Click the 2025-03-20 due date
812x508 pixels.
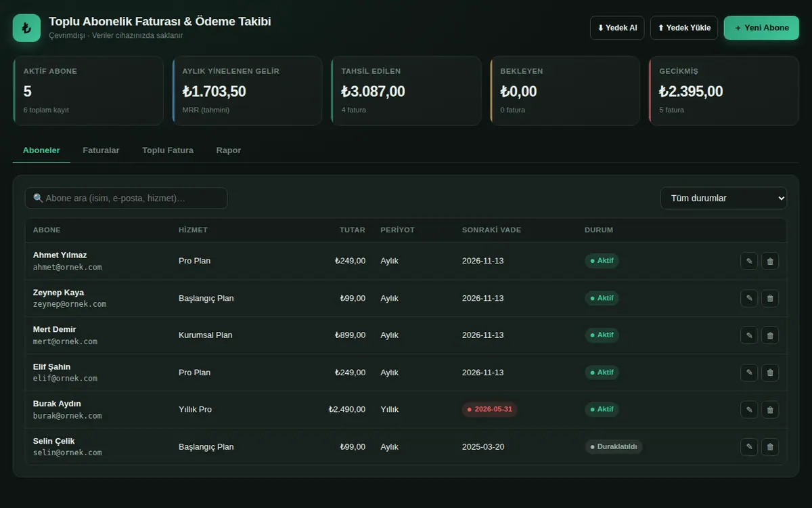click(483, 447)
